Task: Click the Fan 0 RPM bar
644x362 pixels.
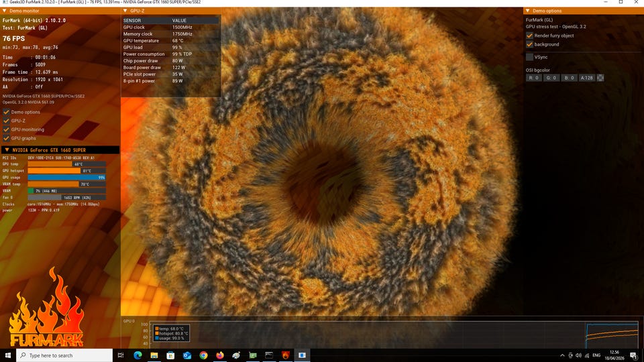Action: (66, 197)
